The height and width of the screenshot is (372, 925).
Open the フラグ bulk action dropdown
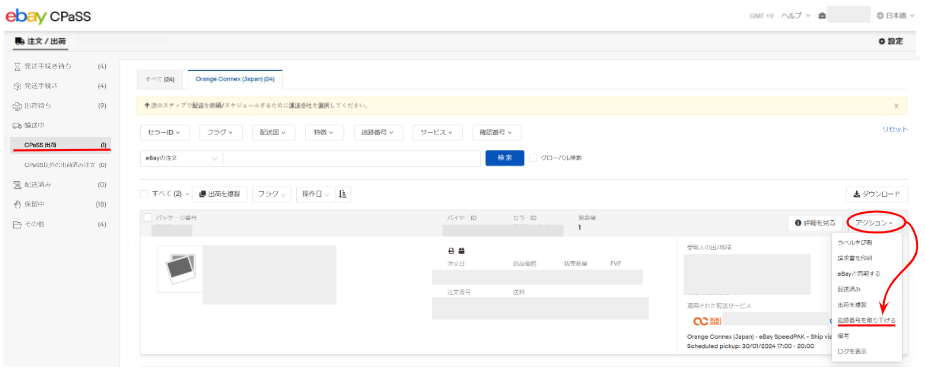tap(272, 193)
